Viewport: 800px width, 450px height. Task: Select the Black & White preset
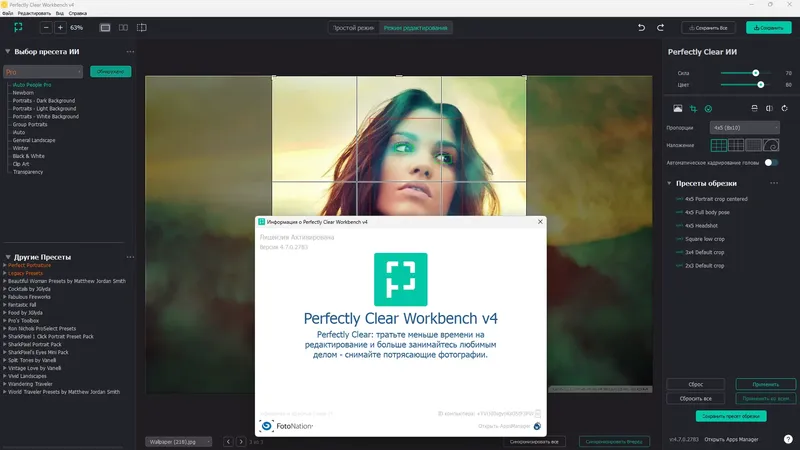pyautogui.click(x=28, y=156)
